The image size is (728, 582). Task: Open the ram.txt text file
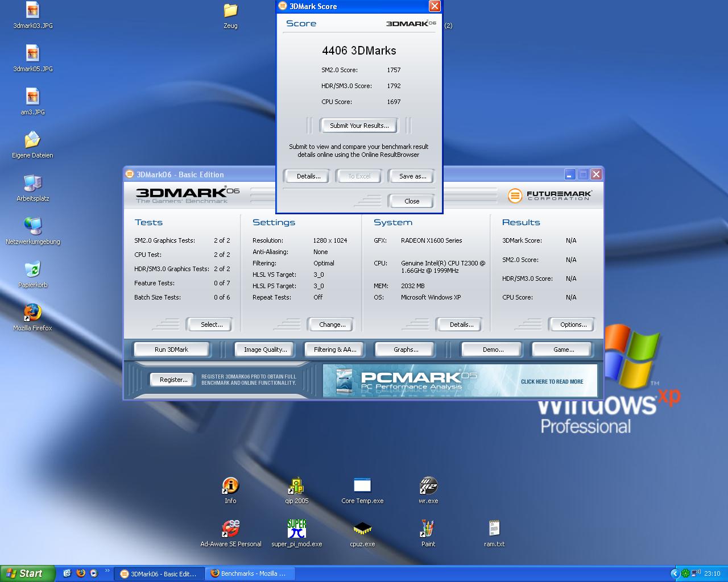coord(494,534)
